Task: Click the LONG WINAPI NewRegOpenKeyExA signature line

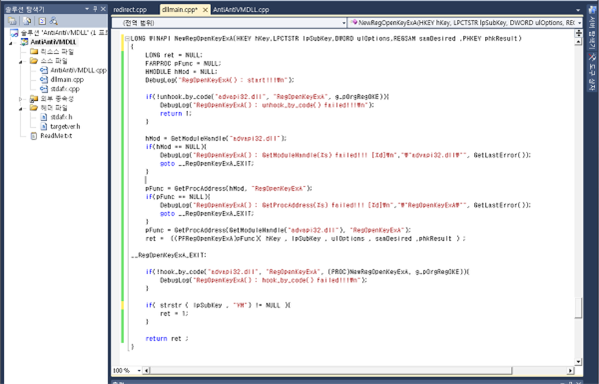Action: (326, 39)
